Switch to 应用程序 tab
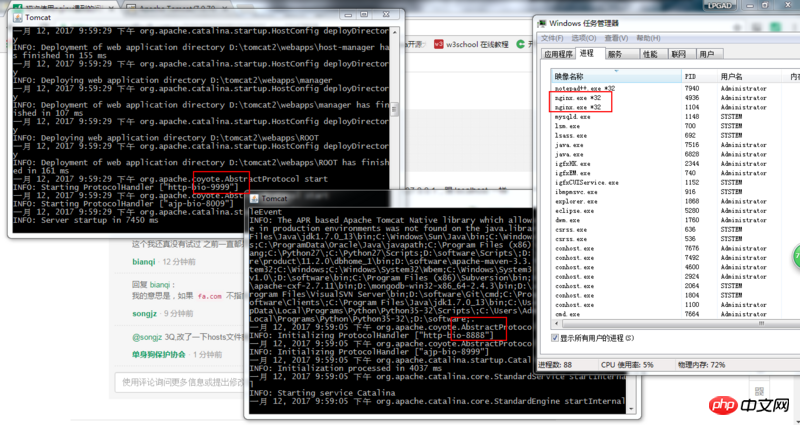Image resolution: width=800 pixels, height=425 pixels. coord(558,54)
